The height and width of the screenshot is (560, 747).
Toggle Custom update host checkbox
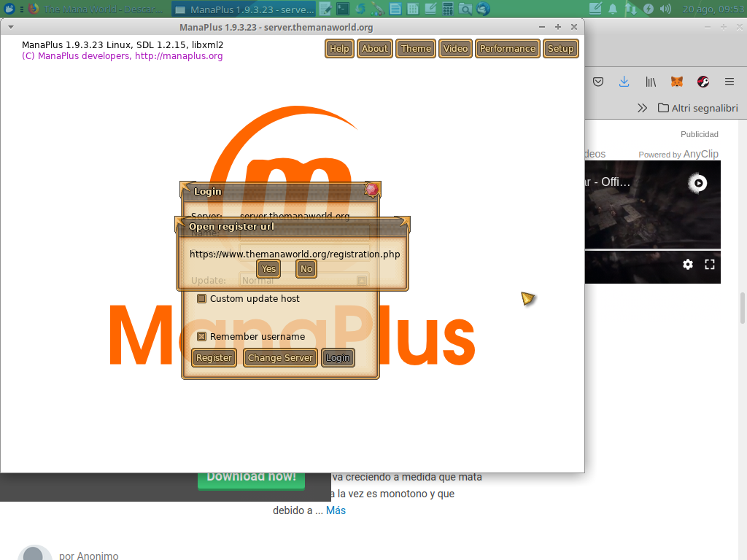coord(201,298)
